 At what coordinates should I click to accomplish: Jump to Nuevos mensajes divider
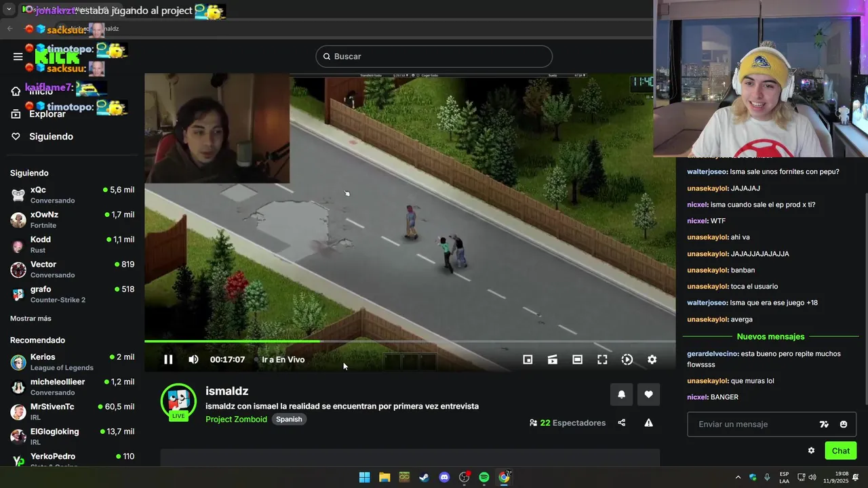click(x=771, y=337)
